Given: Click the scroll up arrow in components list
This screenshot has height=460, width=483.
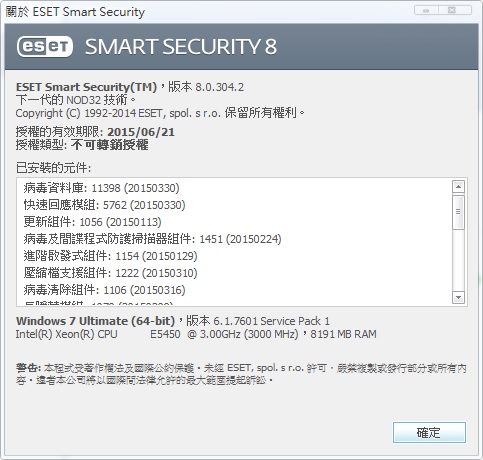Looking at the screenshot, I should coord(458,187).
